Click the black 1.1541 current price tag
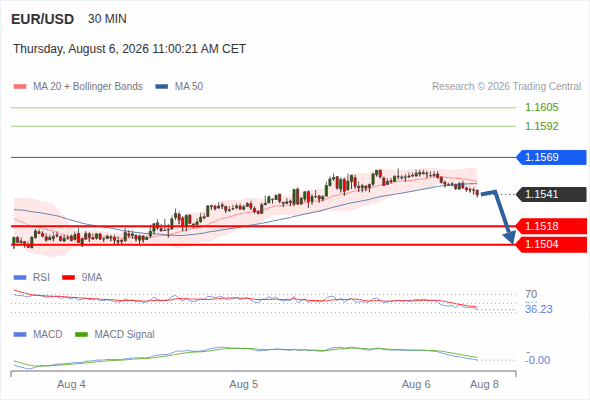 pyautogui.click(x=552, y=195)
